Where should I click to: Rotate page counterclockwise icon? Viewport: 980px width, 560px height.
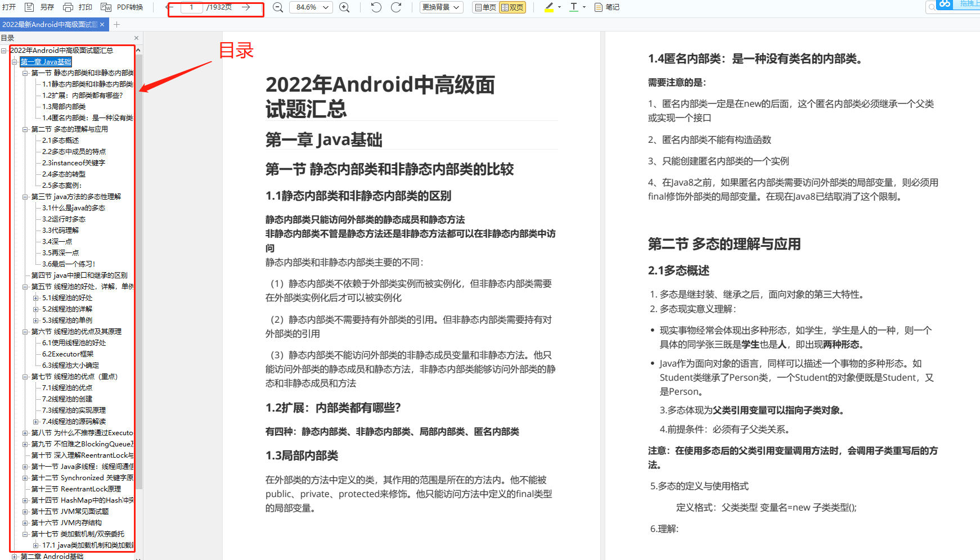376,7
